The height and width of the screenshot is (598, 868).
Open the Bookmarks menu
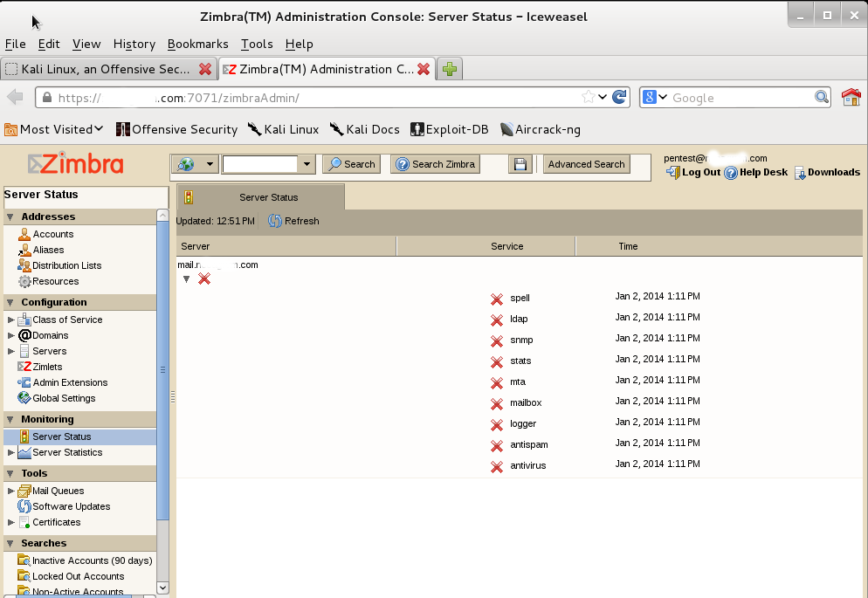tap(197, 44)
